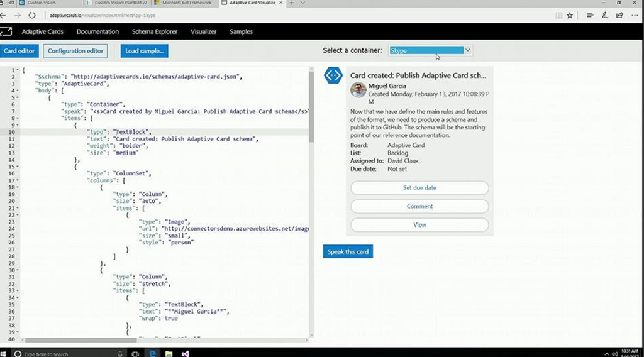Screen dimensions: 644x357
Task: Open Reading view icon in address bar
Action: click(x=558, y=16)
